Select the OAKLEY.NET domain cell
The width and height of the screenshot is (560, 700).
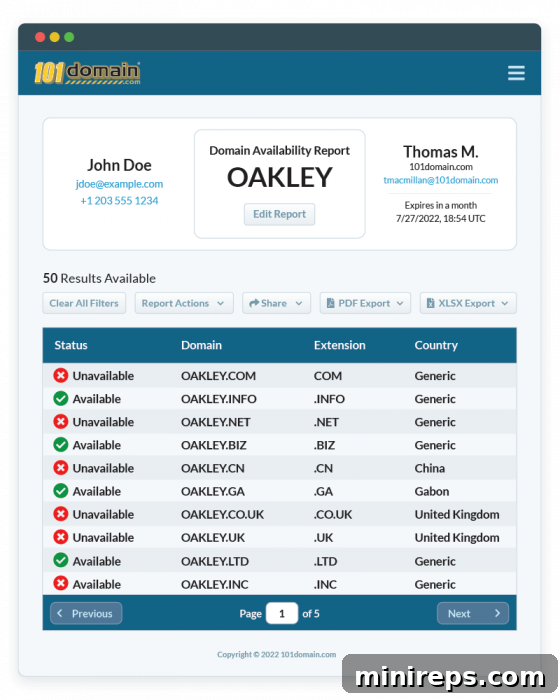pos(216,422)
